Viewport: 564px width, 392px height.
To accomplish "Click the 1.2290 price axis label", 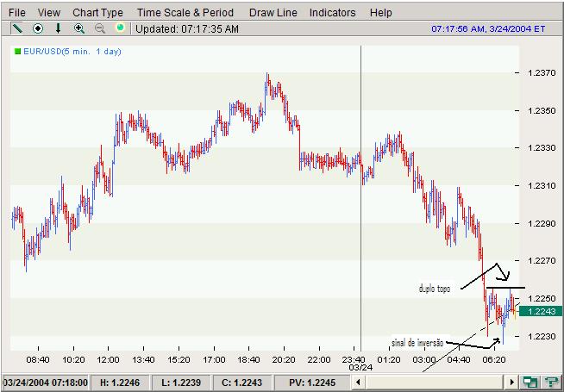I will (542, 223).
